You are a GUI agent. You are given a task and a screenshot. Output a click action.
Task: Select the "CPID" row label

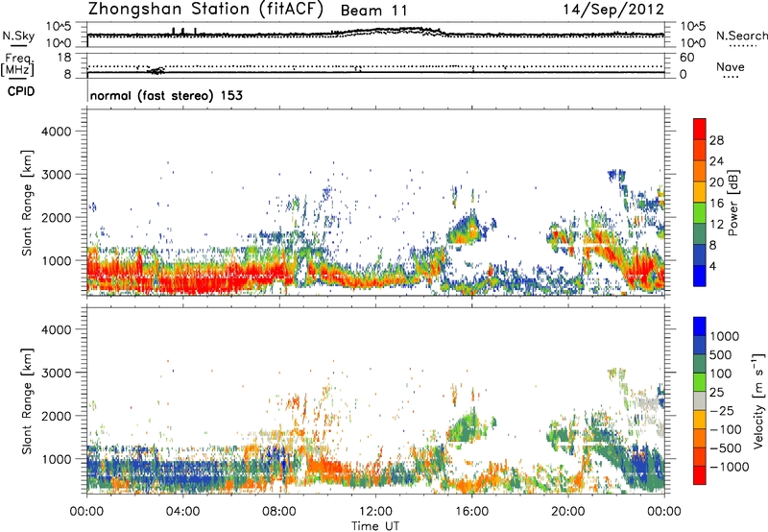point(21,91)
